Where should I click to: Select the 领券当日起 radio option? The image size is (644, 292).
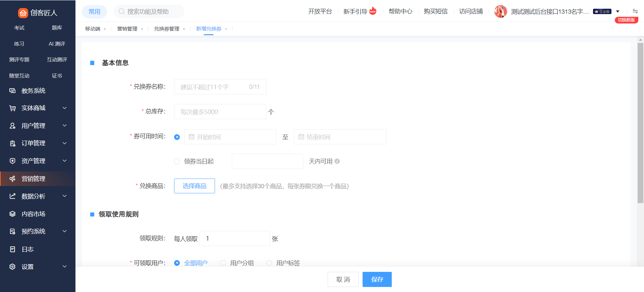click(x=177, y=161)
